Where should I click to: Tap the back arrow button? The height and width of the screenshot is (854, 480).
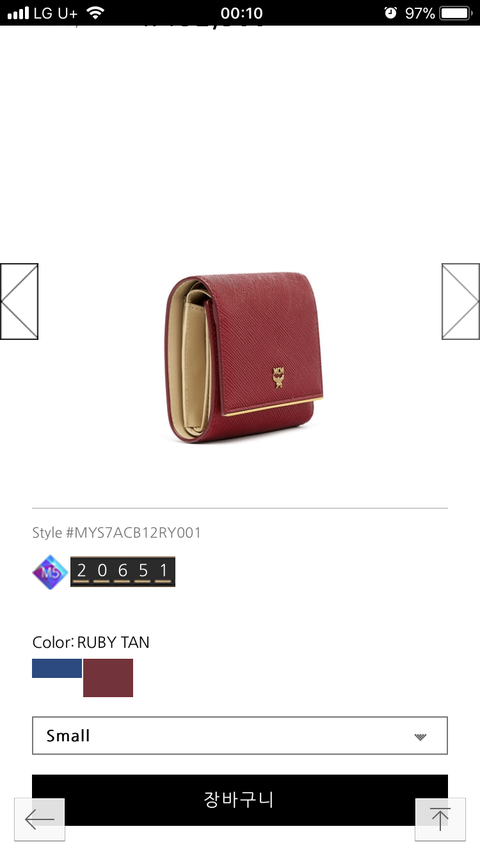39,819
